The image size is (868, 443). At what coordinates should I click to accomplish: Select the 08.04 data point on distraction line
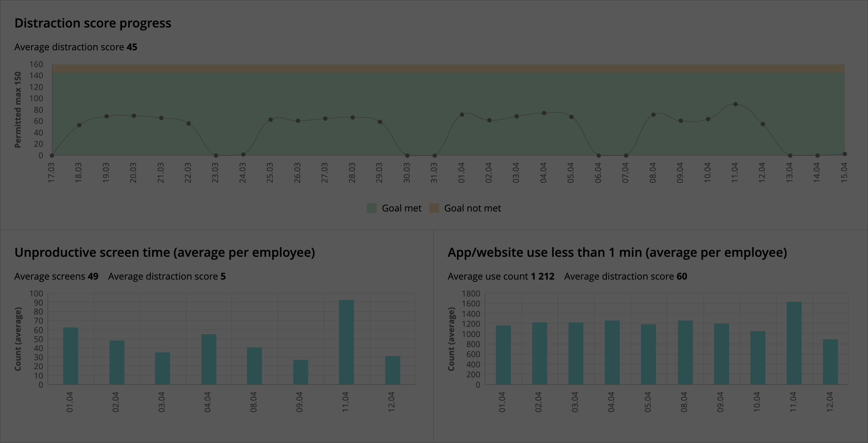point(654,115)
